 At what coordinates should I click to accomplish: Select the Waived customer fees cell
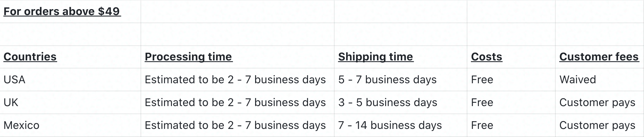[600, 80]
